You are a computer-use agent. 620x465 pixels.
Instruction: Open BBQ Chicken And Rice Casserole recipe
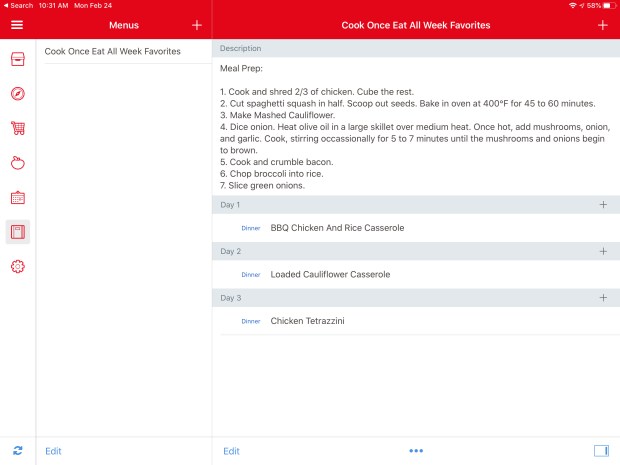337,228
